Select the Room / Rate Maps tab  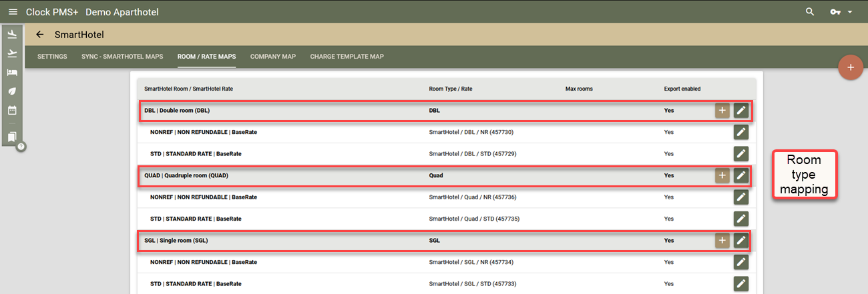coord(206,57)
